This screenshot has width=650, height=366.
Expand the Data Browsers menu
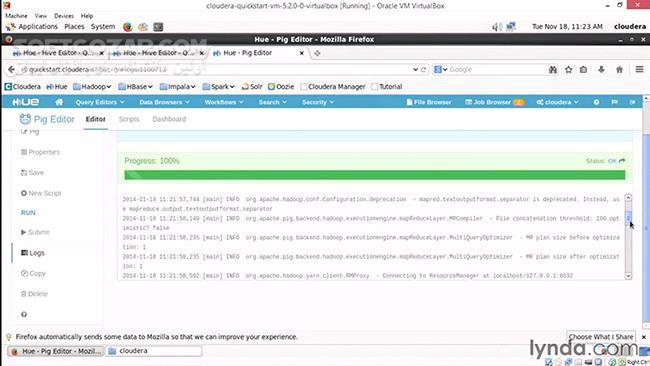click(164, 102)
